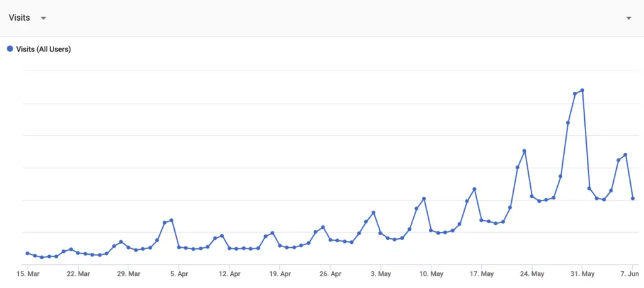Click the 26. Apr axis label

point(330,274)
